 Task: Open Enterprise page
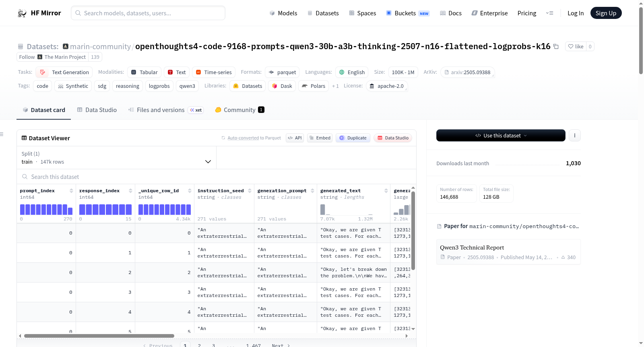489,13
